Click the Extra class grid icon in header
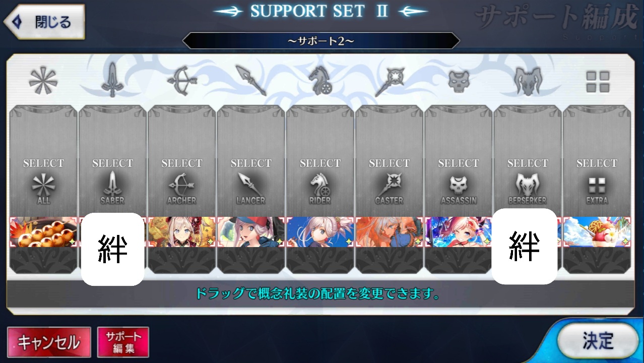The height and width of the screenshot is (363, 644). pyautogui.click(x=598, y=82)
